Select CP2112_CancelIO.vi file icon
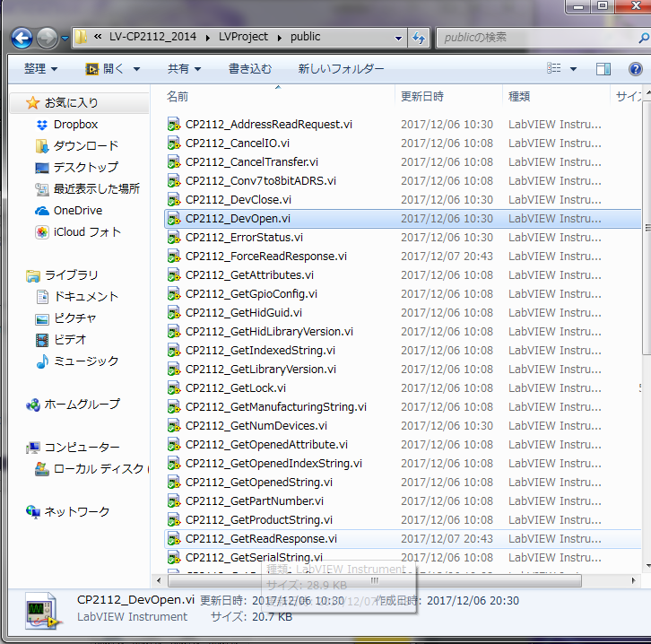The image size is (651, 644). pos(174,144)
